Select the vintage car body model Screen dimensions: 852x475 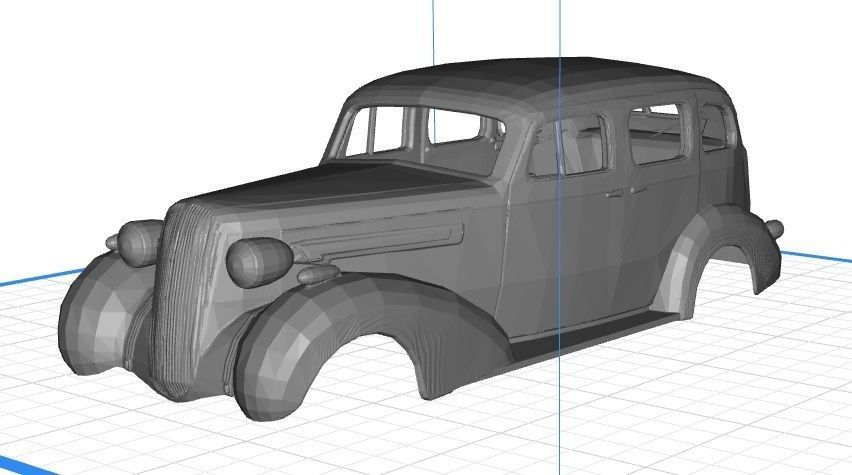(421, 239)
